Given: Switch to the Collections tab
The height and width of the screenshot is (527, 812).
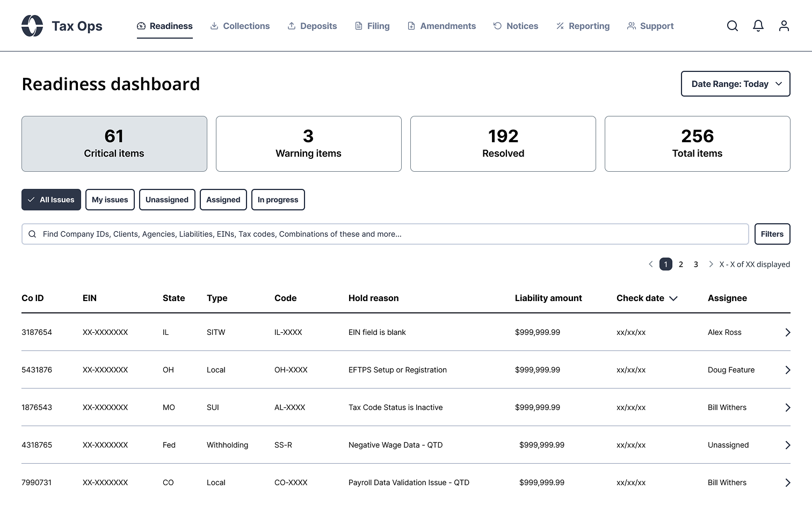Looking at the screenshot, I should click(240, 26).
